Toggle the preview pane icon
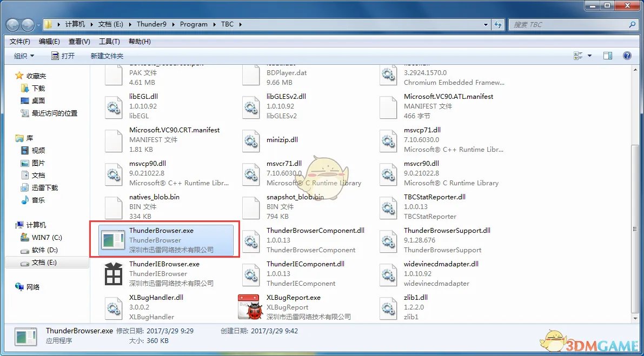This screenshot has height=356, width=644. coord(607,56)
